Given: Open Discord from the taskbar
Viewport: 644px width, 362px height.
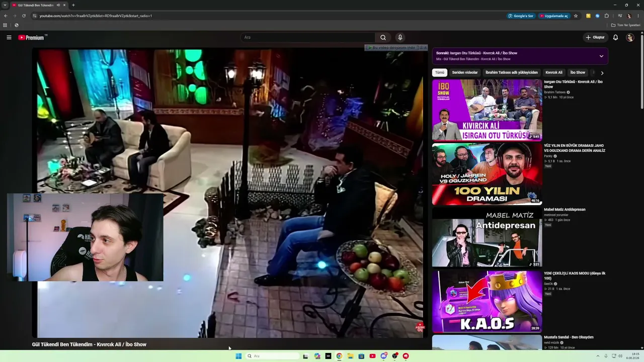Looking at the screenshot, I should 383,356.
